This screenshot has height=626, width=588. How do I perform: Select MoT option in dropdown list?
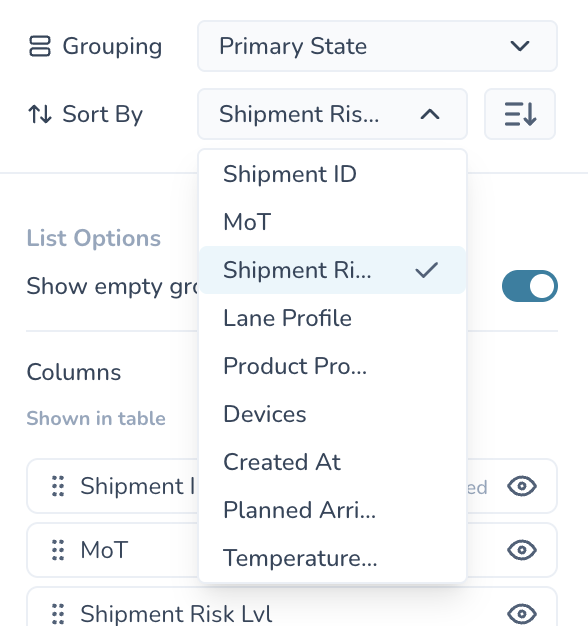click(x=333, y=222)
